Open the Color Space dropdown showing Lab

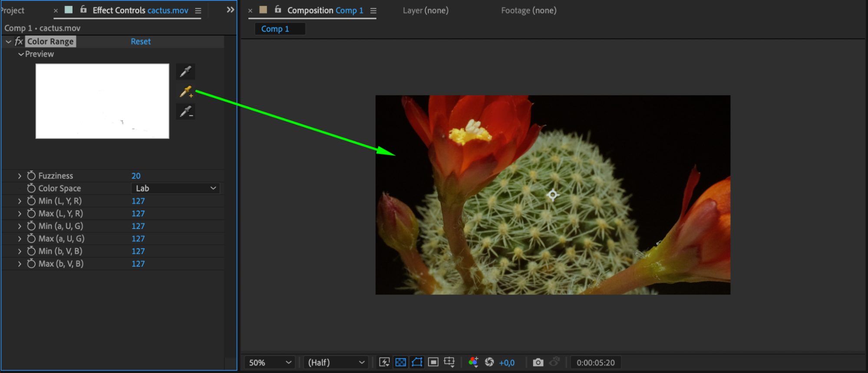pyautogui.click(x=175, y=188)
